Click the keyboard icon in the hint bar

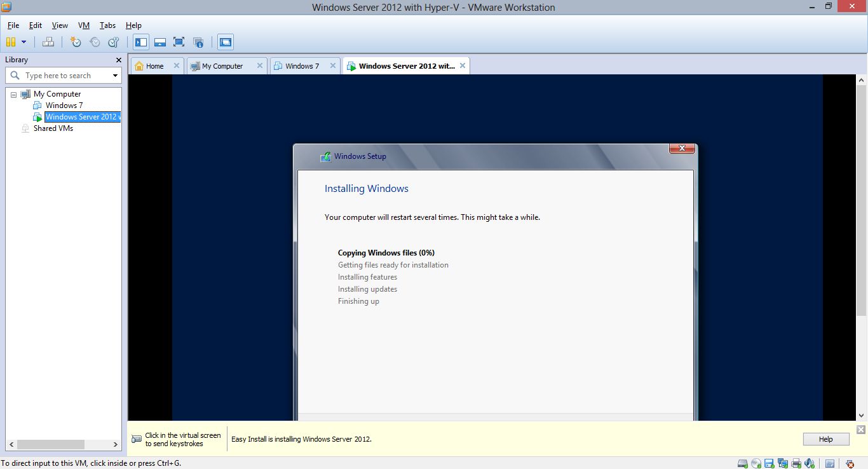click(x=137, y=439)
